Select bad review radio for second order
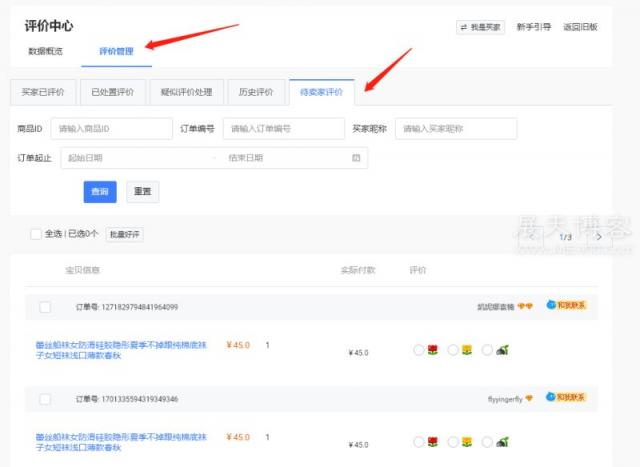The width and height of the screenshot is (640, 467). (487, 442)
